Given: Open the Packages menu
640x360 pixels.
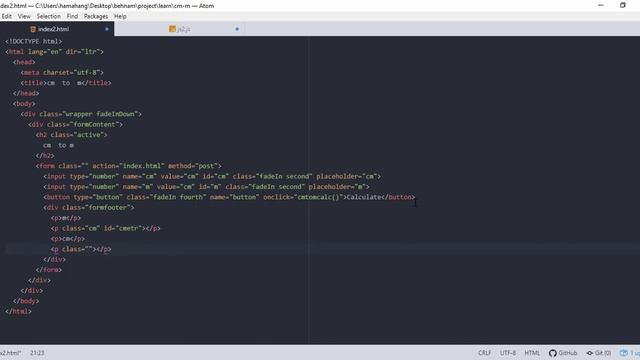Looking at the screenshot, I should [96, 16].
